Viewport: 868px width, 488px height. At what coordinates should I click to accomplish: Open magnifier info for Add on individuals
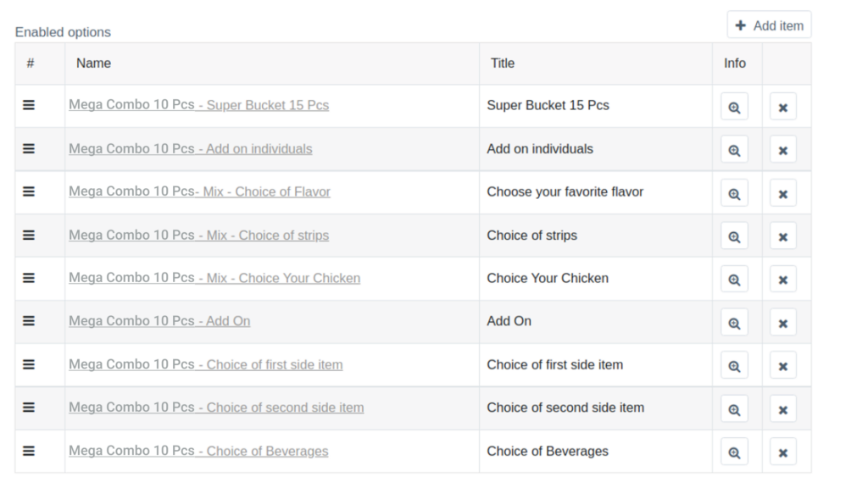click(734, 150)
